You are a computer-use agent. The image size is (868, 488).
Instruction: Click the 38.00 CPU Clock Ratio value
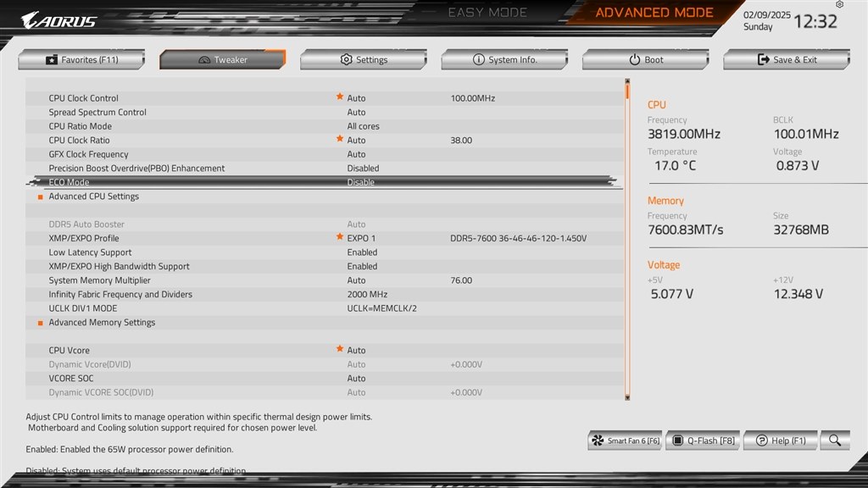[461, 140]
